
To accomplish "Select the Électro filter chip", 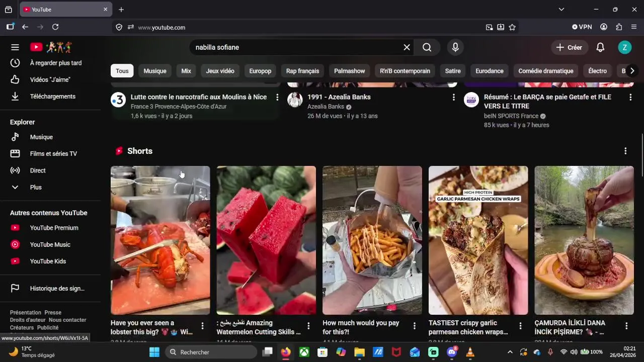I will pos(597,71).
